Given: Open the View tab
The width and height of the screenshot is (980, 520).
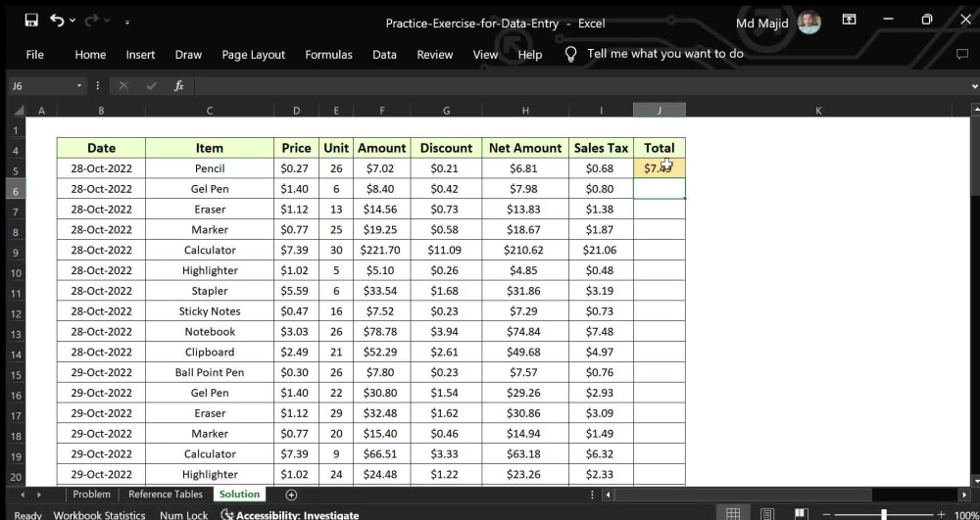Looking at the screenshot, I should click(485, 55).
